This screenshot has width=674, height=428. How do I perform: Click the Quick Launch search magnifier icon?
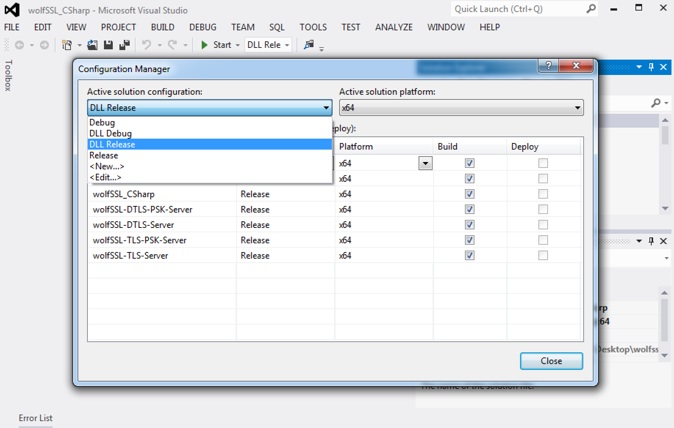pyautogui.click(x=591, y=9)
